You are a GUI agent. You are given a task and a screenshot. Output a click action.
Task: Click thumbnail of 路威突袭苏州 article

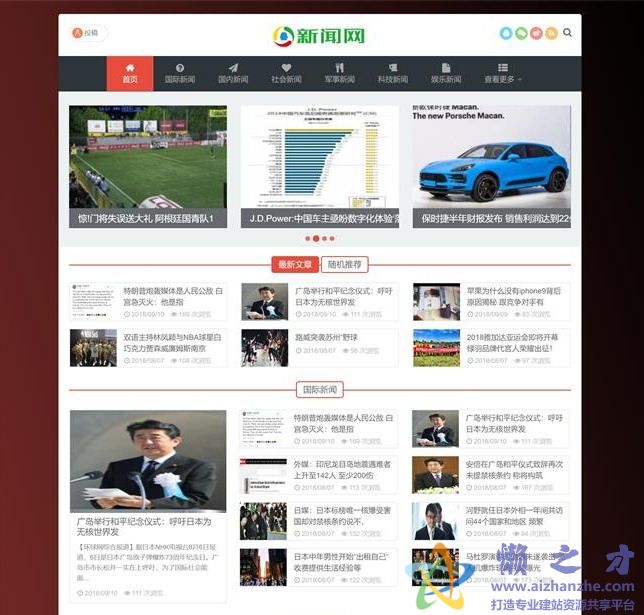coord(264,348)
